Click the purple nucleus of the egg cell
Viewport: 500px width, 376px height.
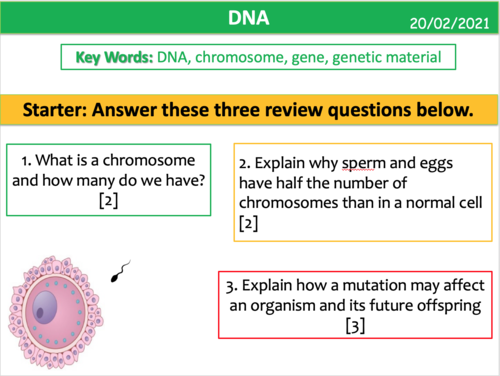(44, 308)
